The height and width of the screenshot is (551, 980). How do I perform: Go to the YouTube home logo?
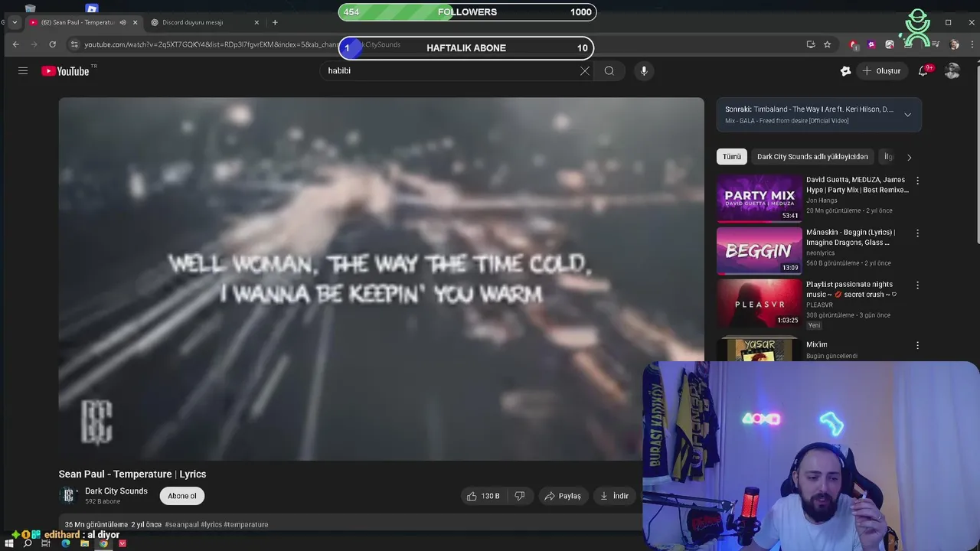(x=65, y=71)
